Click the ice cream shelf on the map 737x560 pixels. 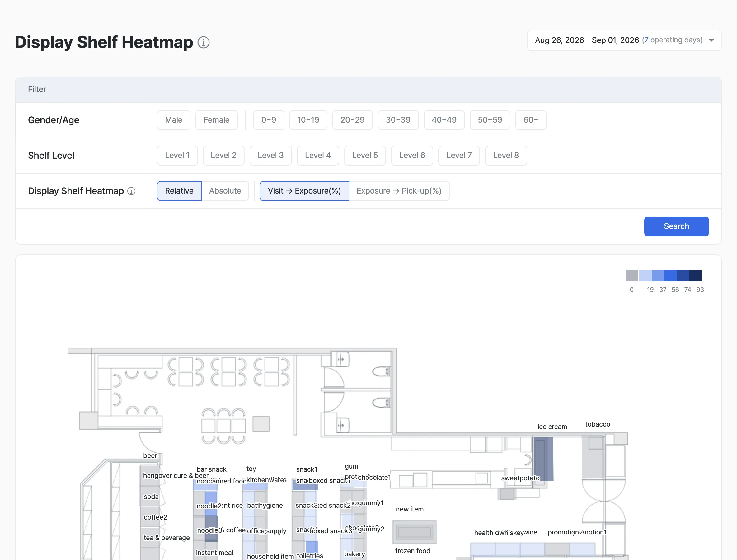pos(544,459)
